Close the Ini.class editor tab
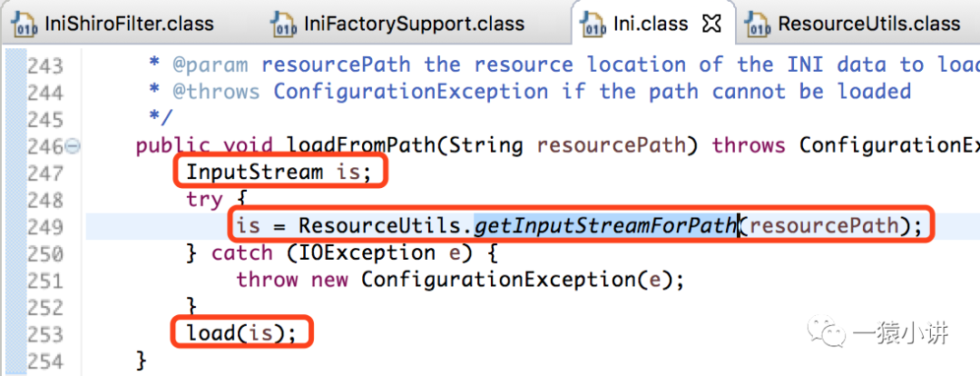Screen dimensions: 980x376 [x=714, y=24]
